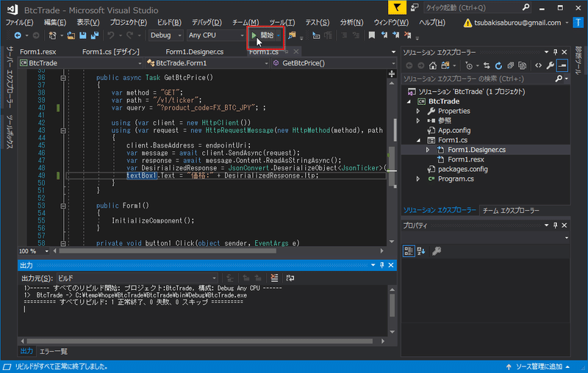
Task: Switch to the エラー一覧 tab
Action: tap(53, 351)
